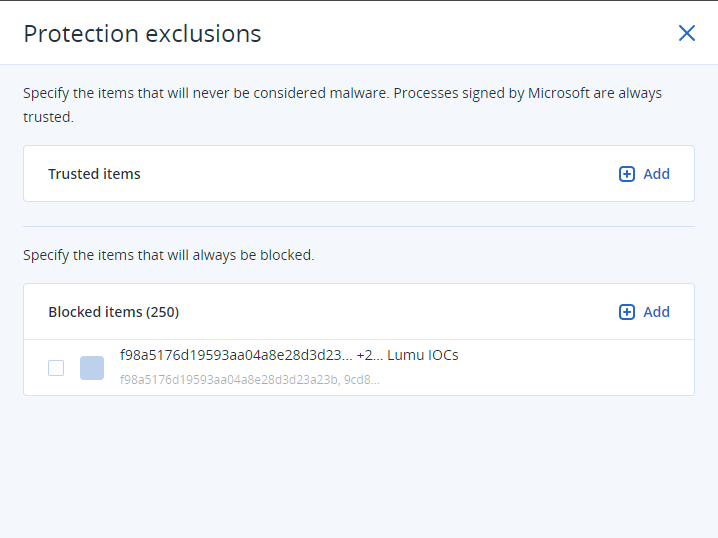Click the gray hash list subtext
Viewport: 718px width, 538px height.
(249, 380)
